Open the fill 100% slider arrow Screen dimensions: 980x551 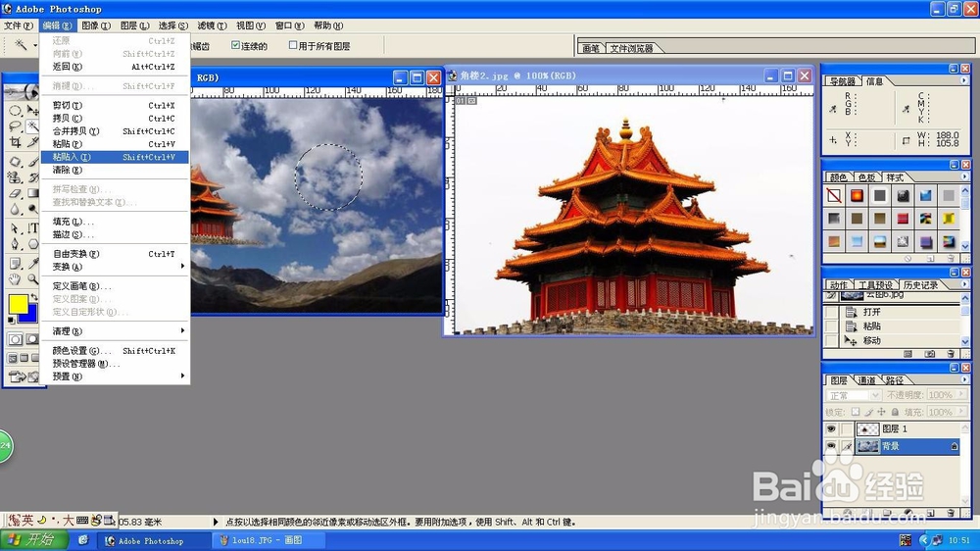pyautogui.click(x=961, y=412)
